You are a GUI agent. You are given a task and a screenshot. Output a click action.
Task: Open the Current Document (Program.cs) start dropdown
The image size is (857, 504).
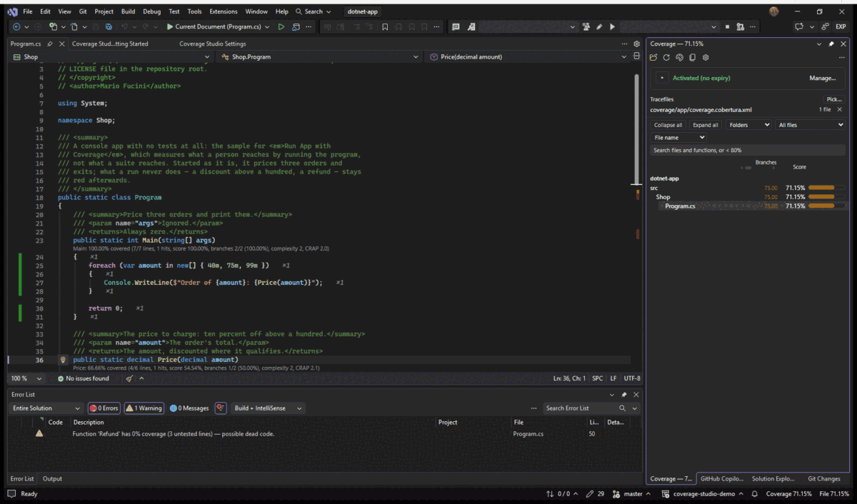[x=218, y=26]
